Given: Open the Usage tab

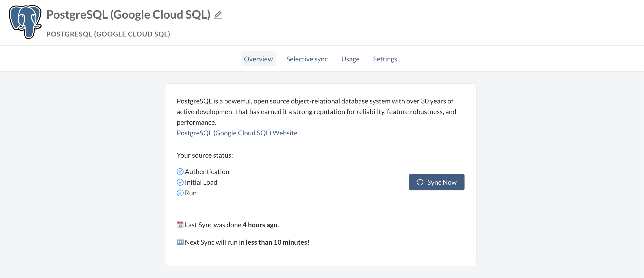Looking at the screenshot, I should click(x=350, y=59).
